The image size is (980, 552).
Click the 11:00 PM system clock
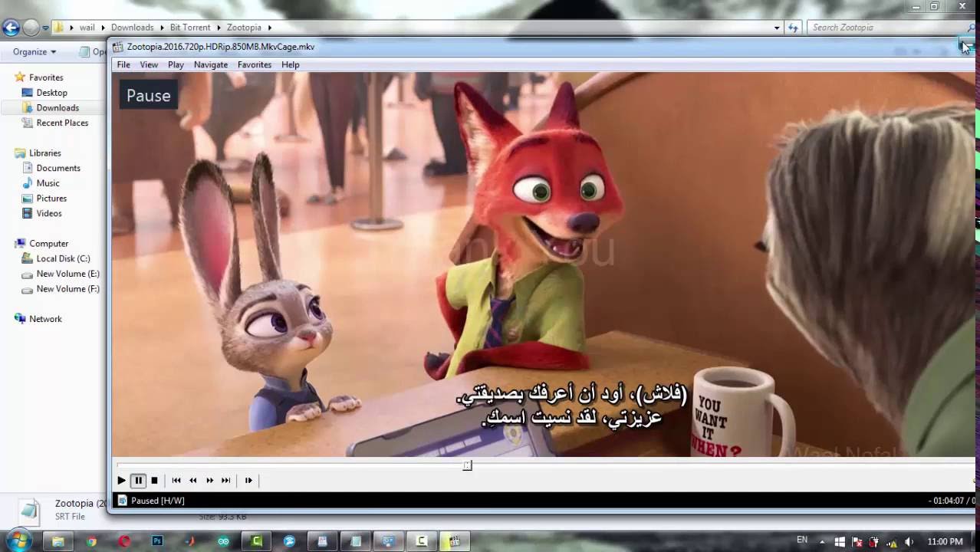[945, 542]
